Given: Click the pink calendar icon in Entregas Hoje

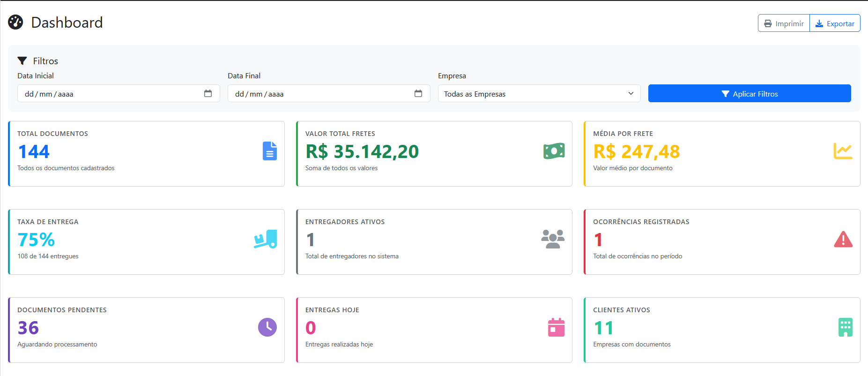Looking at the screenshot, I should tap(556, 327).
